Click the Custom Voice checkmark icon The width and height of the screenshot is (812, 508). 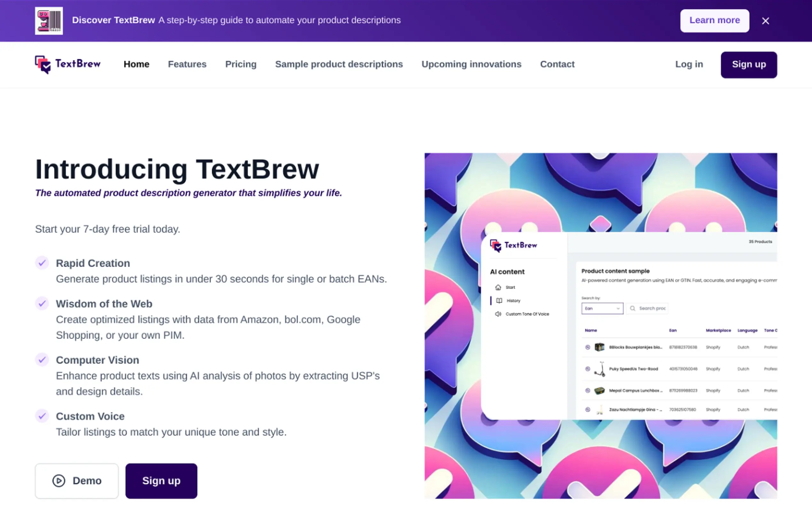pyautogui.click(x=42, y=416)
